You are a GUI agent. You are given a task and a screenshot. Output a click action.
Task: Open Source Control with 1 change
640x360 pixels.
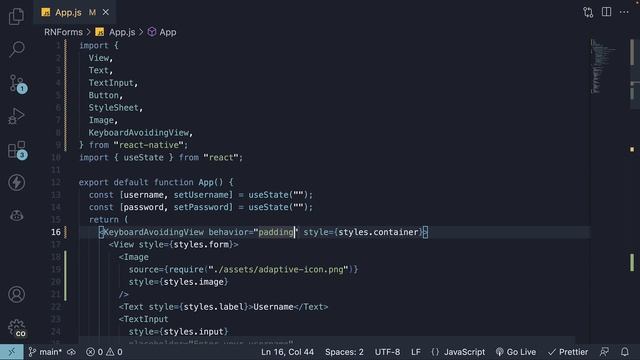tap(17, 83)
